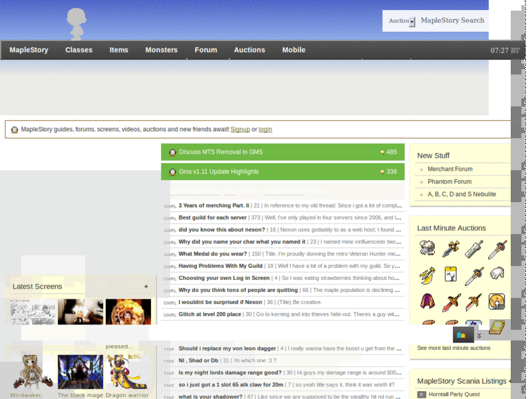Open the Phantom Forum link
This screenshot has width=532, height=399.
click(x=450, y=182)
